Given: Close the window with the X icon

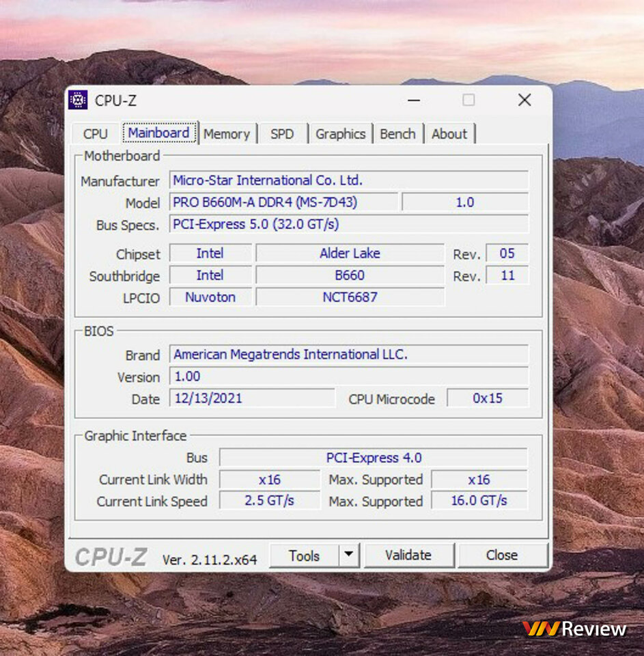Looking at the screenshot, I should tap(524, 100).
